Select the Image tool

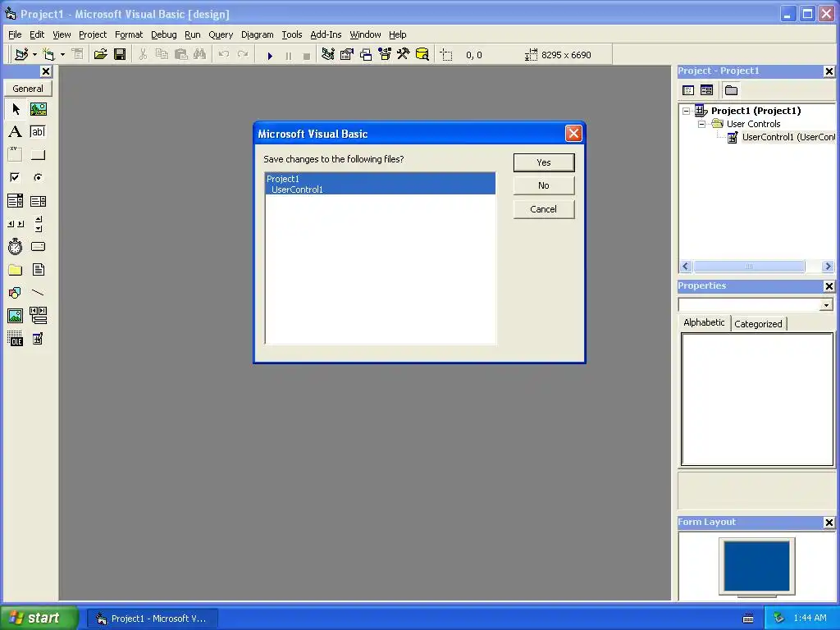[x=16, y=316]
